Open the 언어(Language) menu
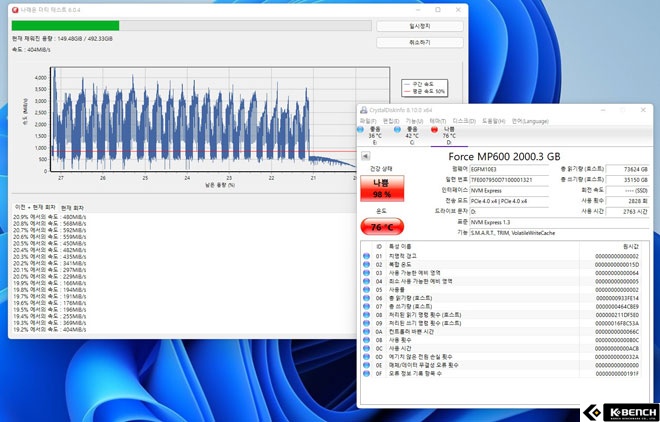660x422 pixels. tap(530, 121)
